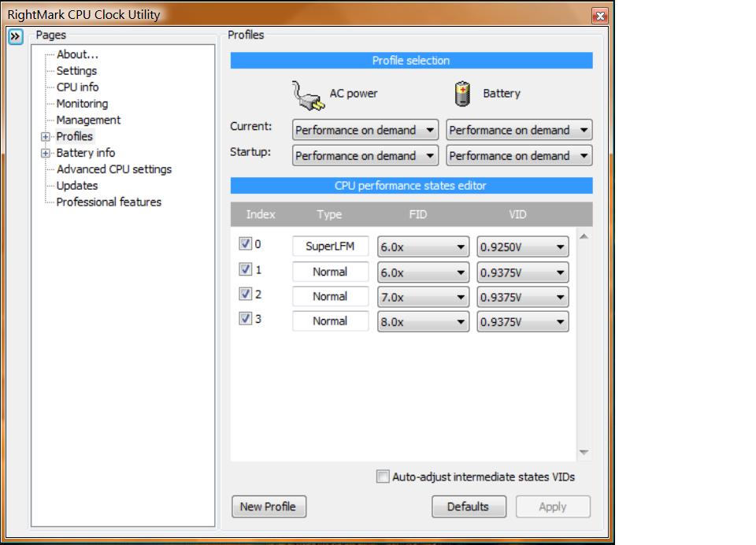
Task: Click the Type column header
Action: (329, 215)
